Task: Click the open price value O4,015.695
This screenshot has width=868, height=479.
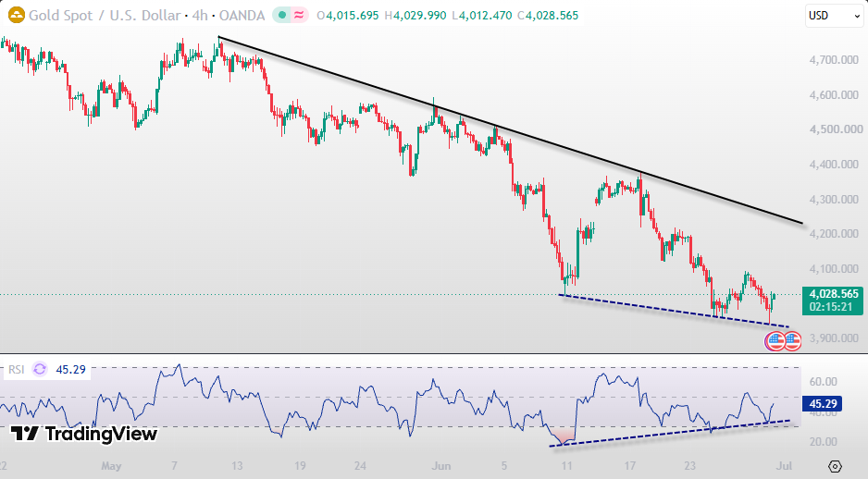Action: point(348,16)
